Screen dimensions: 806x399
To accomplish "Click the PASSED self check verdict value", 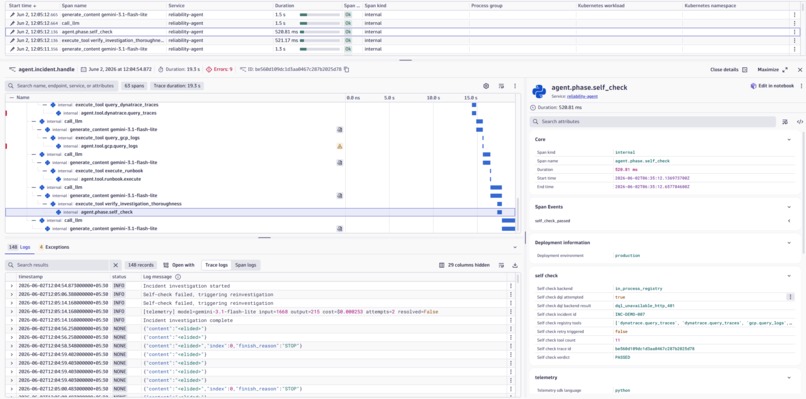I will coord(623,357).
